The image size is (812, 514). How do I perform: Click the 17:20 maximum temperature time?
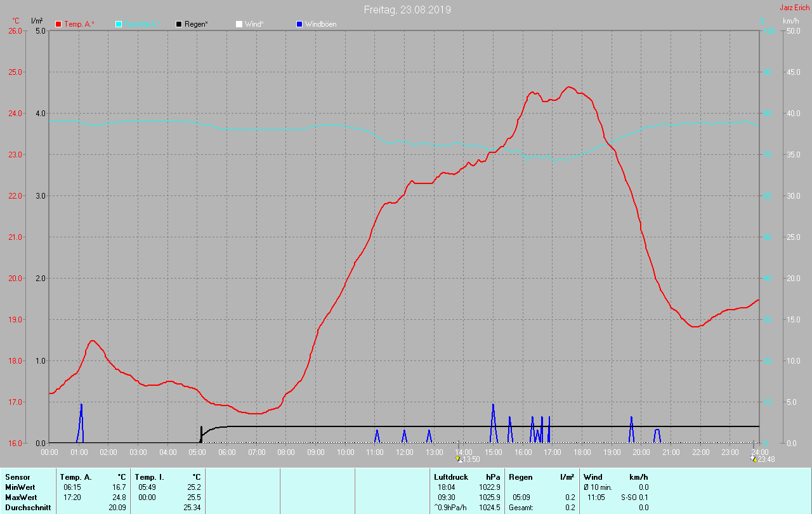pos(72,497)
